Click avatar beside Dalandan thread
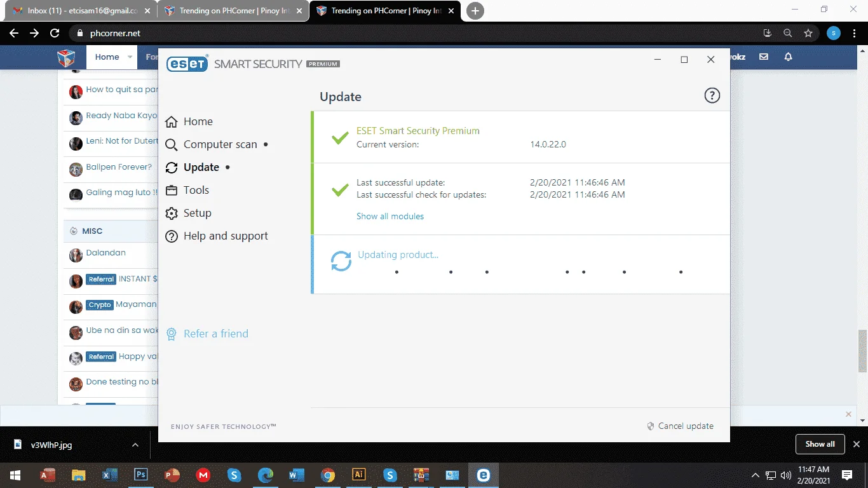 (76, 255)
